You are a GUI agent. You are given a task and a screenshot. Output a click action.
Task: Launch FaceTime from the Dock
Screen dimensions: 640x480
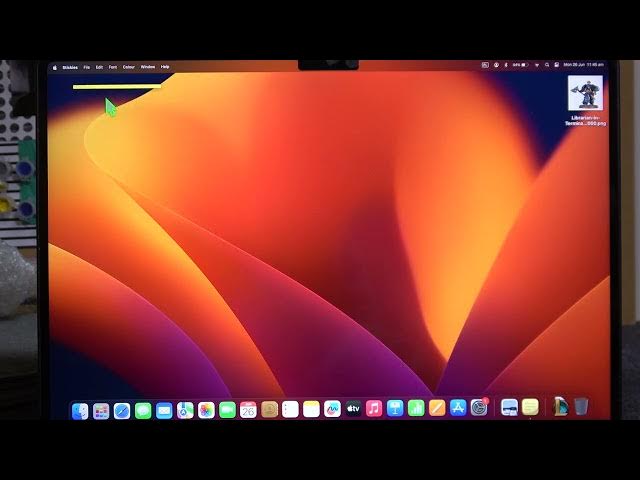(227, 410)
